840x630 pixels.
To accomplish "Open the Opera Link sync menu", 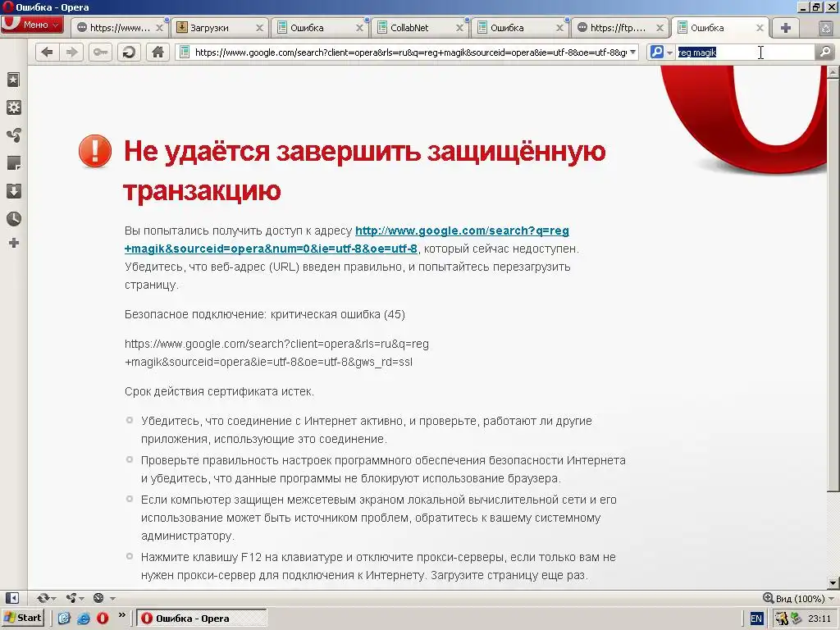I will click(x=46, y=598).
